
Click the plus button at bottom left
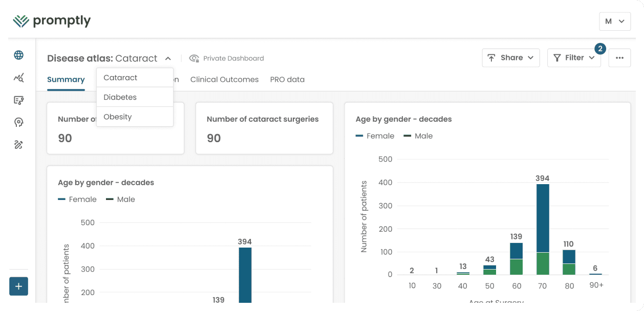pos(18,286)
